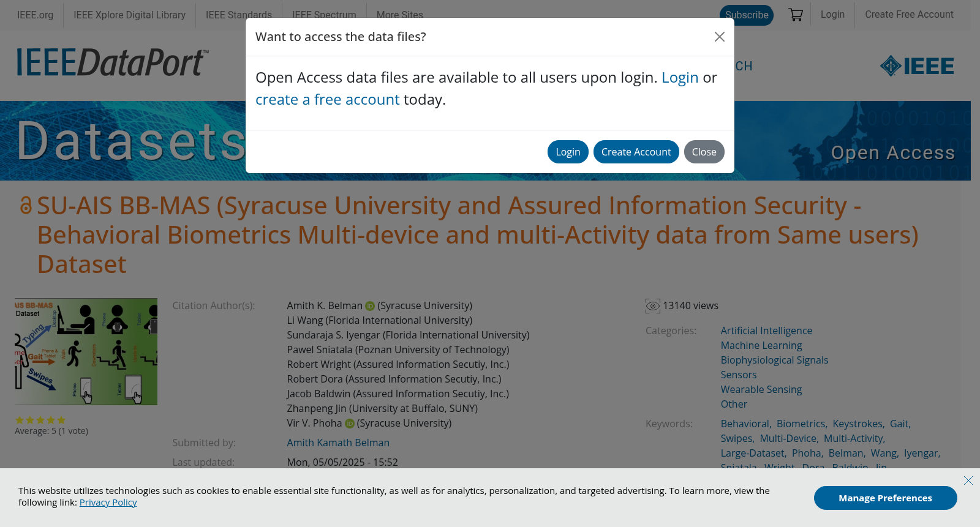
Task: Click the gray Close button in dialog
Action: (704, 152)
